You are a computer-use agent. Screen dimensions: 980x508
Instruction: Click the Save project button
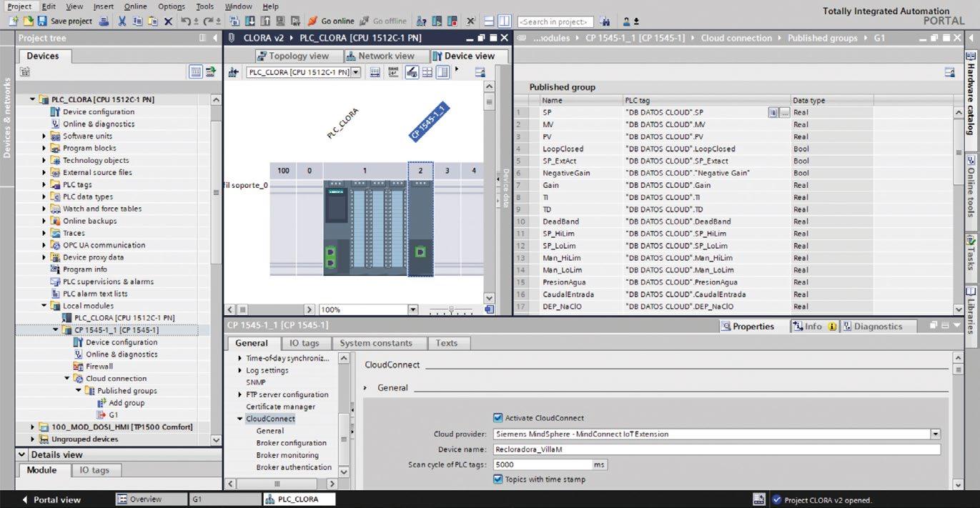point(64,21)
